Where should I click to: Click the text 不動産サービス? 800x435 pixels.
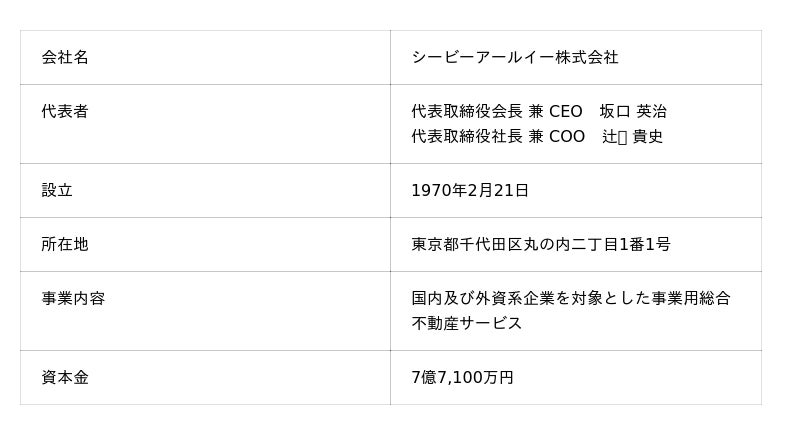[466, 324]
